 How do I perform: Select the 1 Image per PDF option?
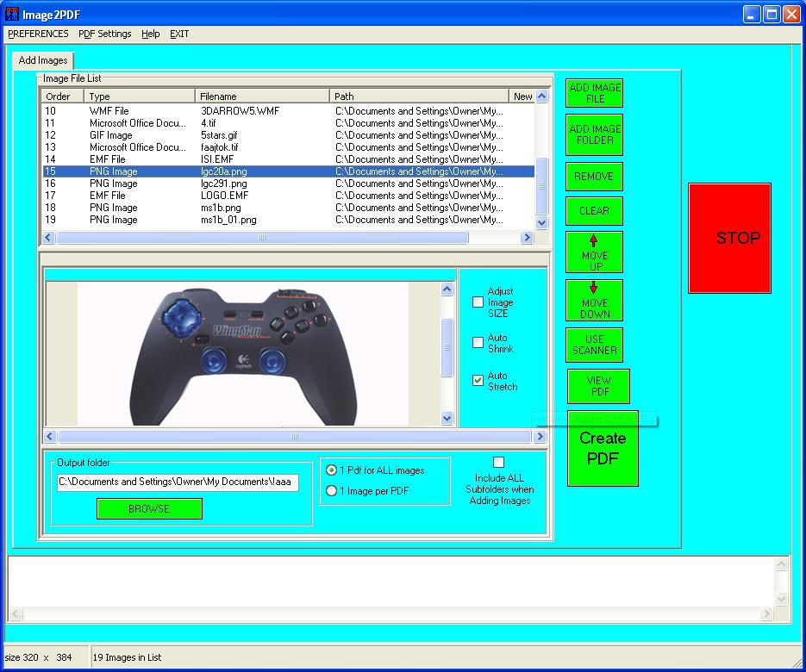point(332,491)
